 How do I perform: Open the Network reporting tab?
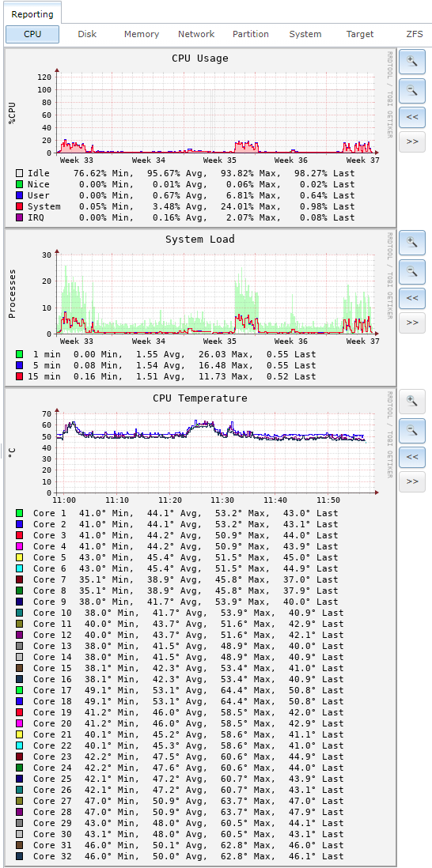196,34
